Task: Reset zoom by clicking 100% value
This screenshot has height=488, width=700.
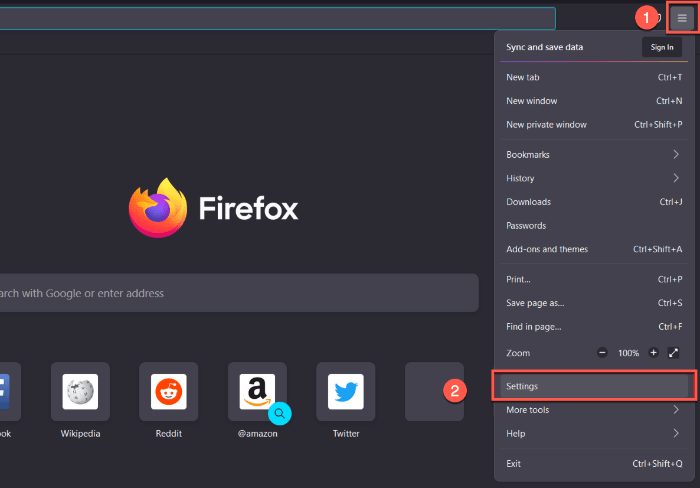Action: (628, 353)
